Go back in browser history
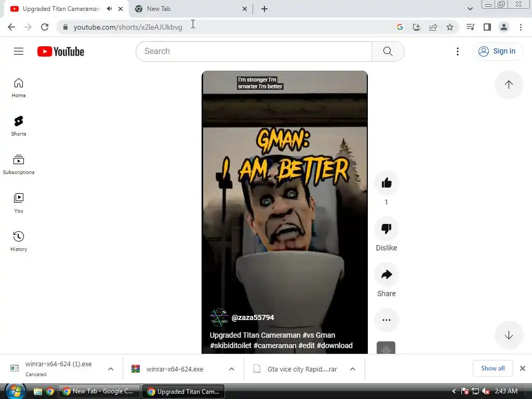532x399 pixels. [x=11, y=27]
